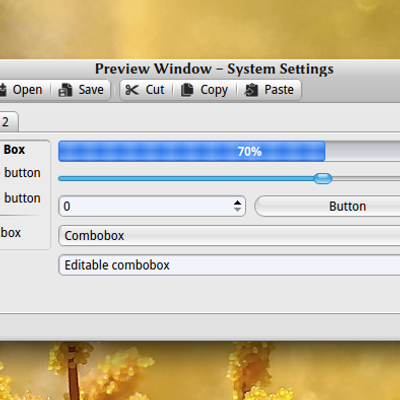Click the 70% progress bar
The image size is (400, 400).
pos(229,151)
